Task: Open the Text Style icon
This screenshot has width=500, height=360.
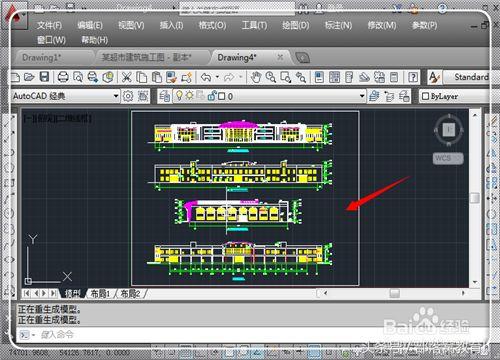Action: (434, 77)
